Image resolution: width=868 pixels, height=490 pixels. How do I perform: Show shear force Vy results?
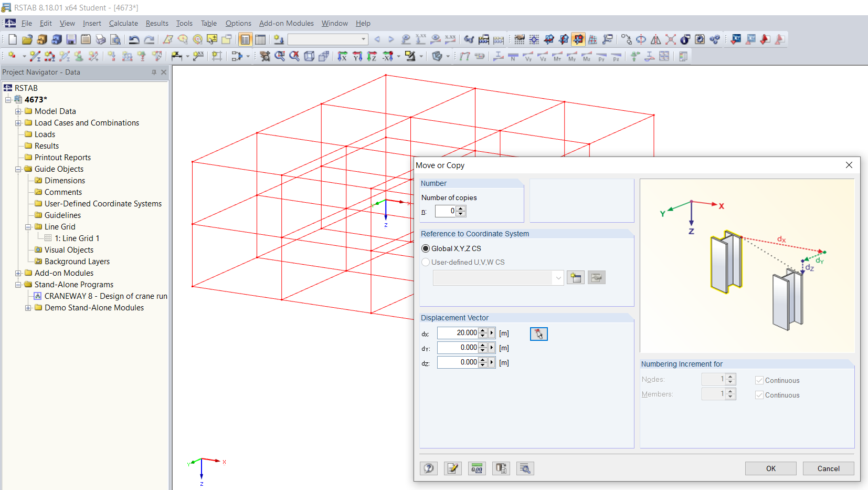tap(528, 56)
